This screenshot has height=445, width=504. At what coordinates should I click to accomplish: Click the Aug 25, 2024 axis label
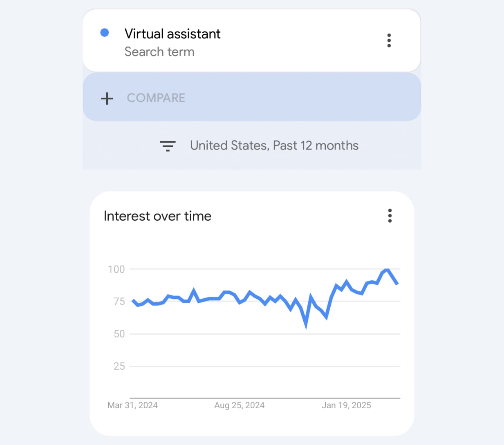(239, 405)
